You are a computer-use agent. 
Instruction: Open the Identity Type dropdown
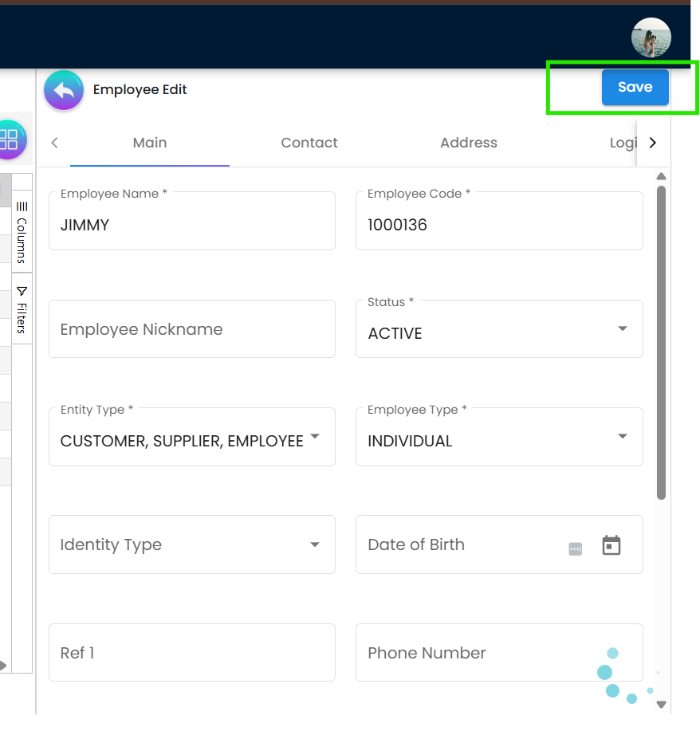[315, 544]
